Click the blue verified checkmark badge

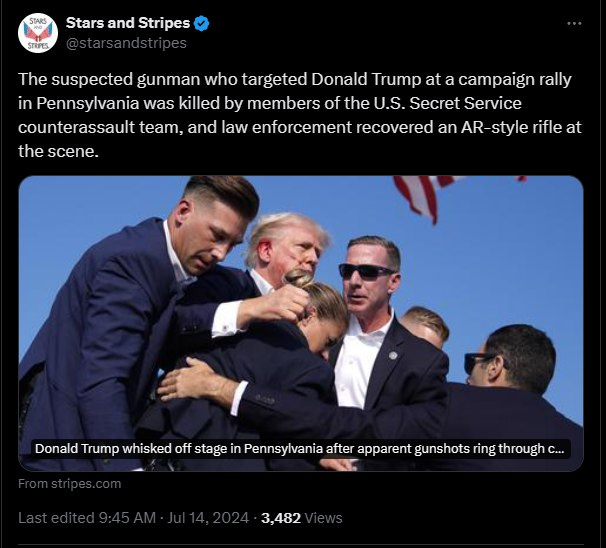(201, 24)
